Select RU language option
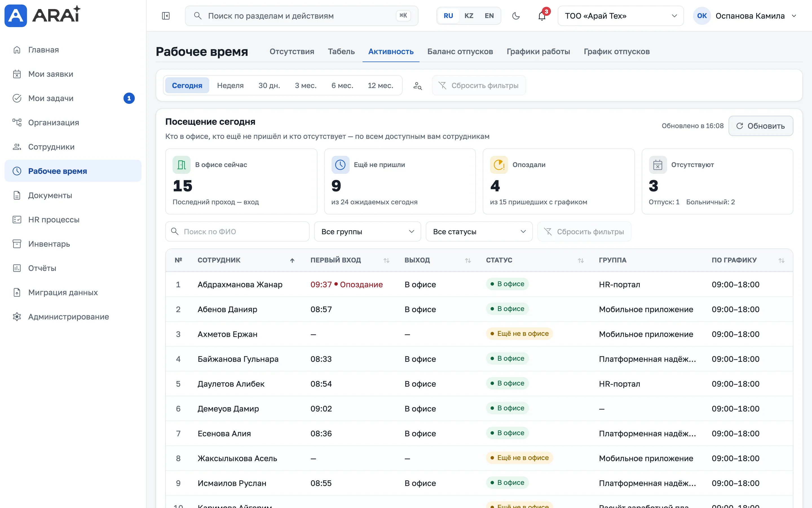The width and height of the screenshot is (812, 508). point(448,16)
